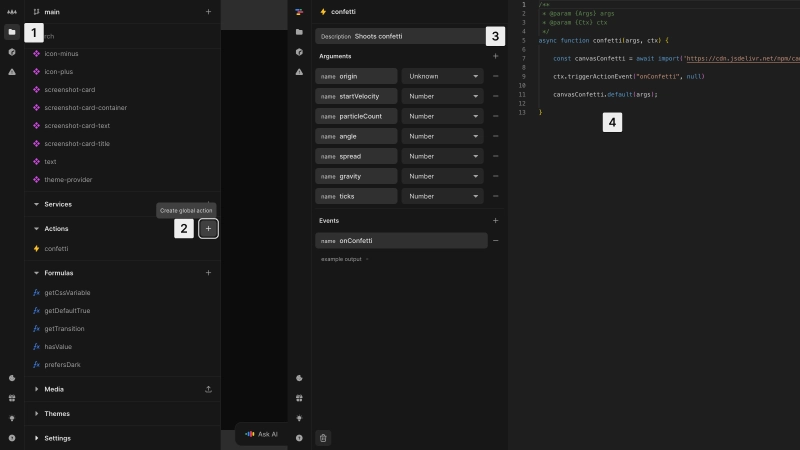
Task: Collapse the Actions section
Action: [x=36, y=229]
